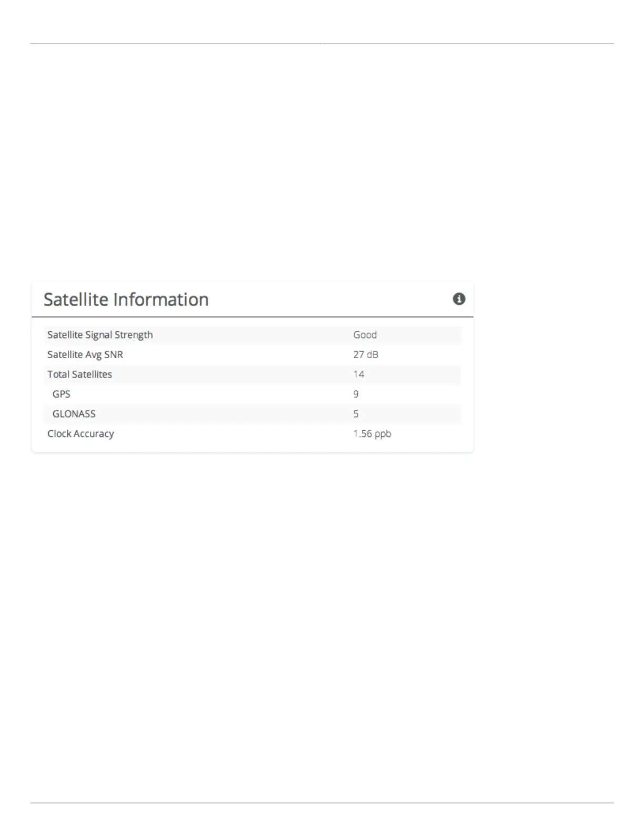The image size is (644, 834).
Task: Click the SNR abbreviation in the second row
Action: point(114,355)
